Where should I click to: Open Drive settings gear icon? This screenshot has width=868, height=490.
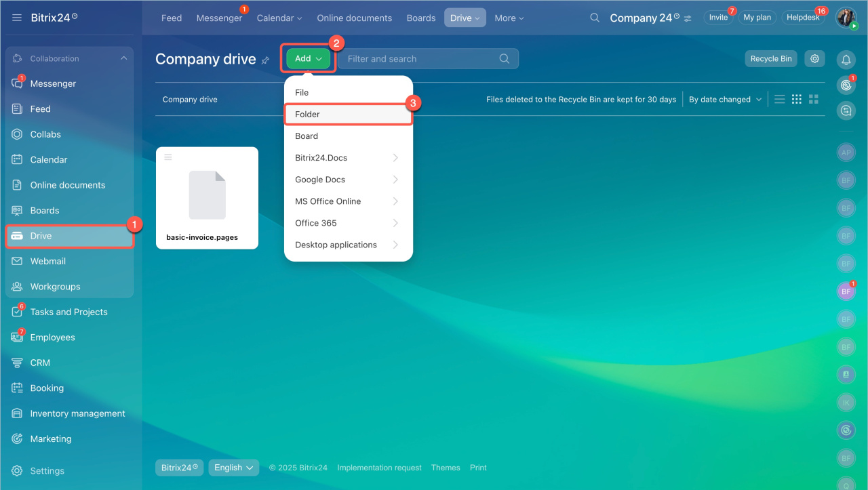point(814,59)
